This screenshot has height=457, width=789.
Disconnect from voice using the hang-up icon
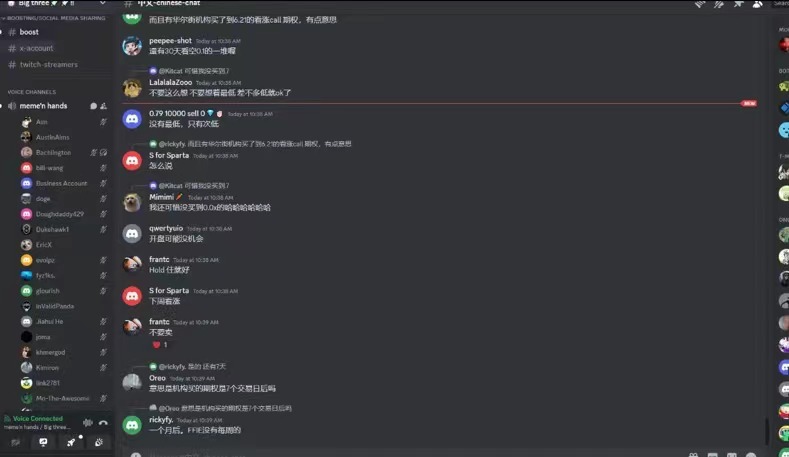tap(103, 423)
